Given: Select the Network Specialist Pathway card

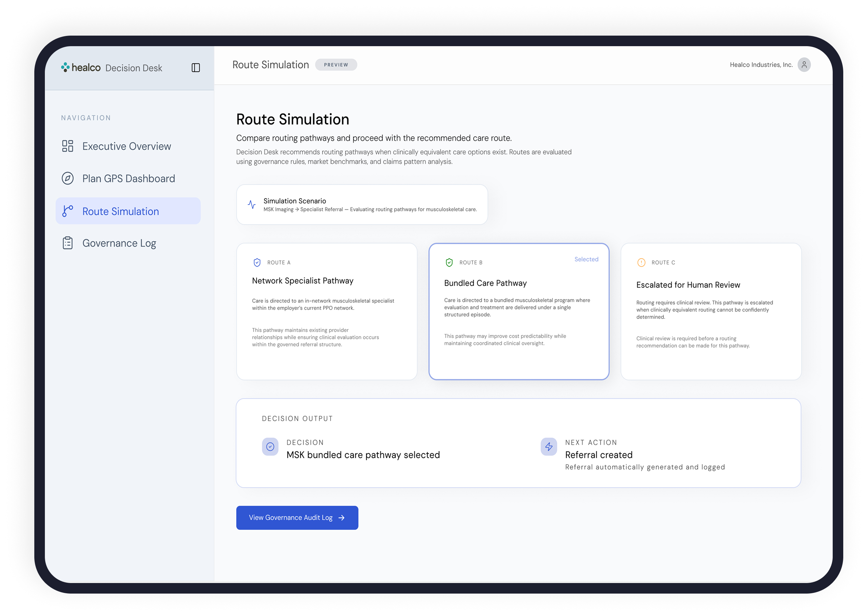Looking at the screenshot, I should click(326, 311).
